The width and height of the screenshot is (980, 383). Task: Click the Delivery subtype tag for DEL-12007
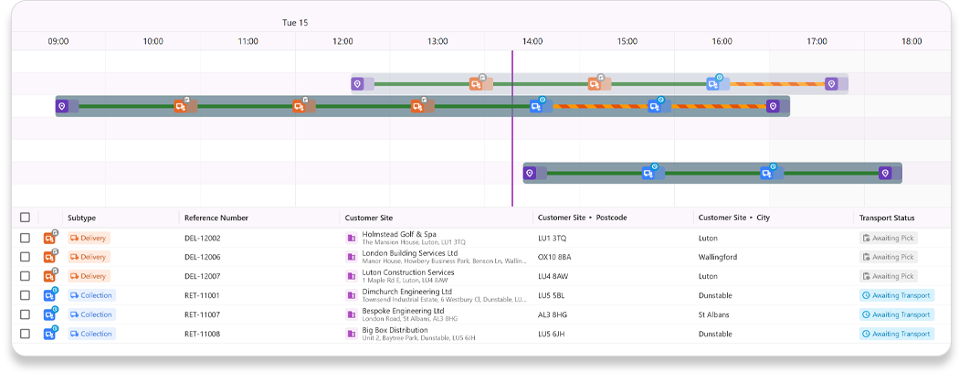tap(89, 276)
